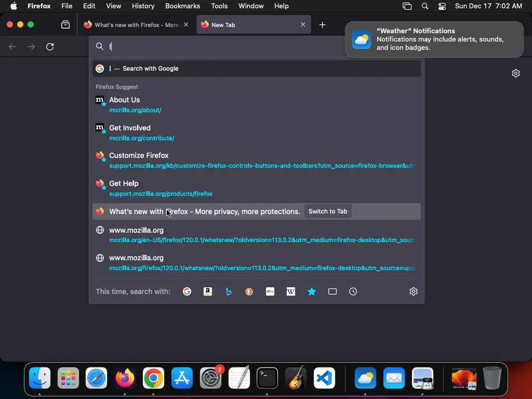Open About Us mozilla.org suggestion

click(257, 104)
